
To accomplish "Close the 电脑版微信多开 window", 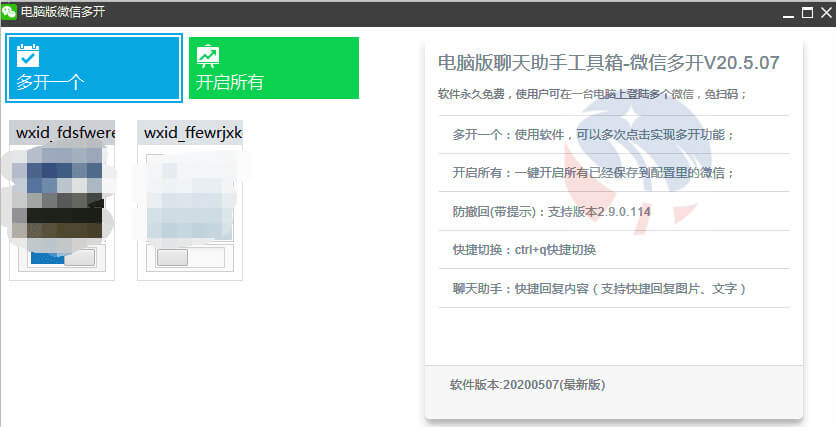I will 824,13.
